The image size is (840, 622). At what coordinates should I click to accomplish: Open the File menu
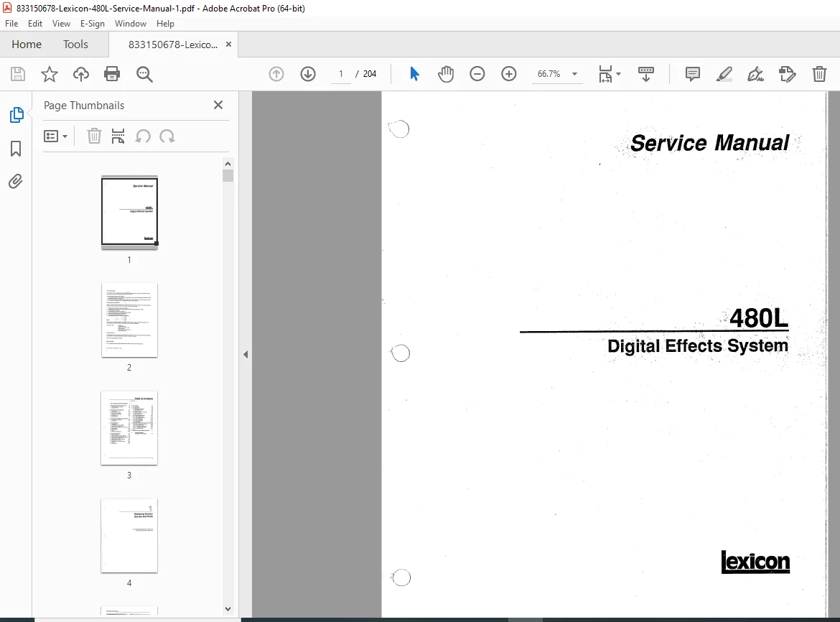tap(11, 24)
